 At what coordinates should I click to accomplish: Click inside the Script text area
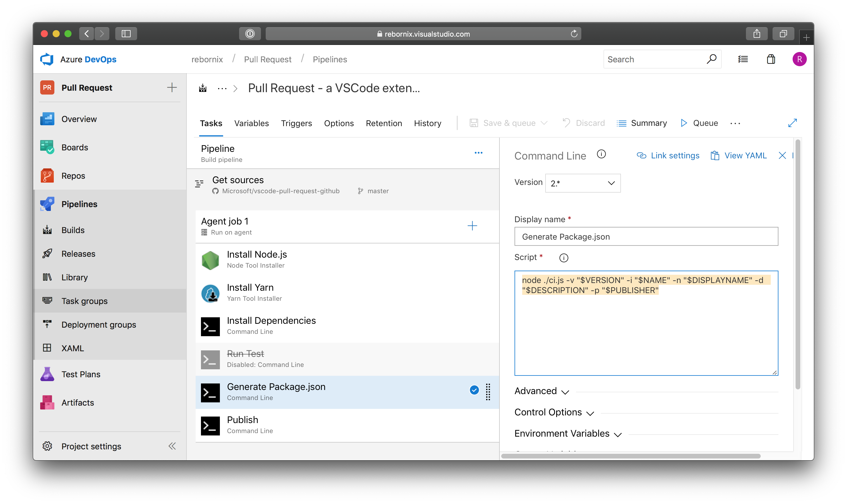click(646, 323)
